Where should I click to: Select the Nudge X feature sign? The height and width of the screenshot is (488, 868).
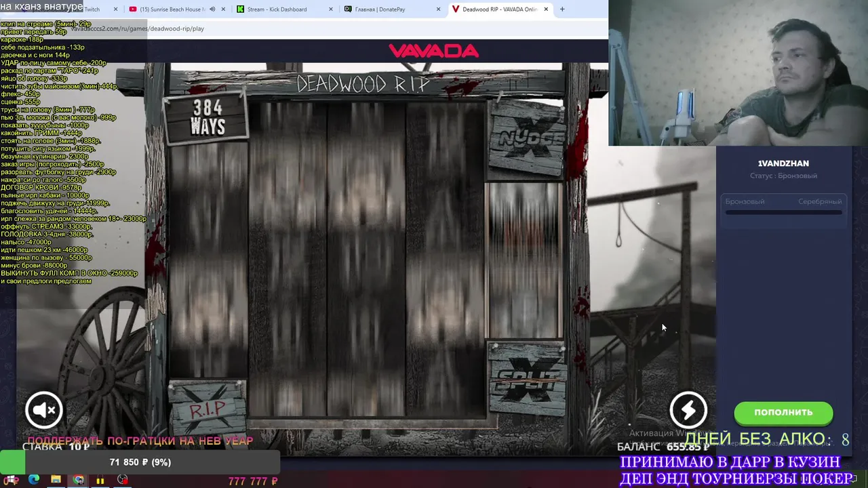click(527, 139)
